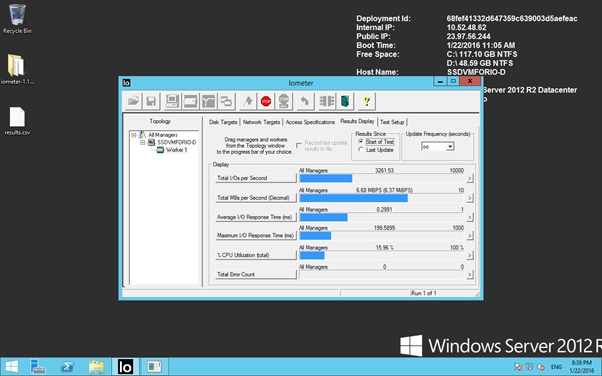Select All Managers in Topology tree
Image resolution: width=602 pixels, height=376 pixels.
(162, 135)
